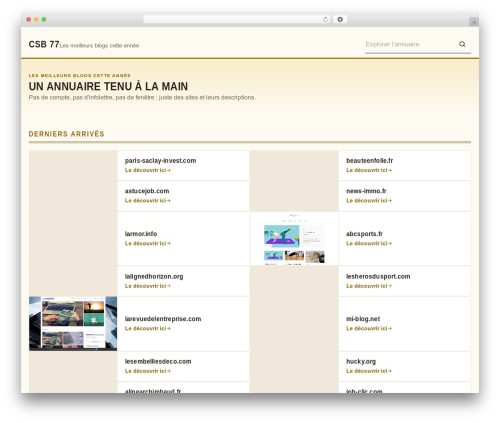Open larevuedelentreprise.com listing title

[x=163, y=319]
